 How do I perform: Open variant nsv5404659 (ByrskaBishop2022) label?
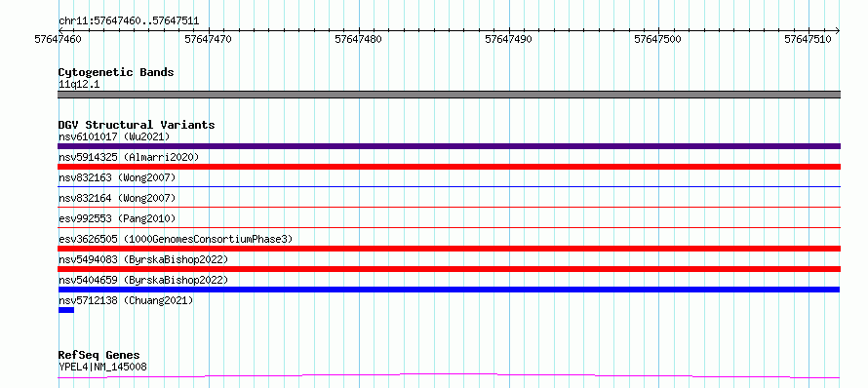143,280
